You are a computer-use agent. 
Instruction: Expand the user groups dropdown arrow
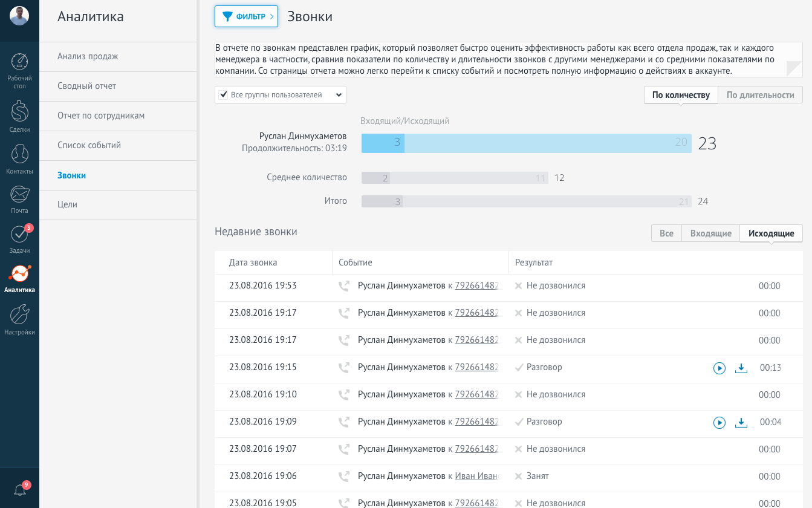point(339,95)
